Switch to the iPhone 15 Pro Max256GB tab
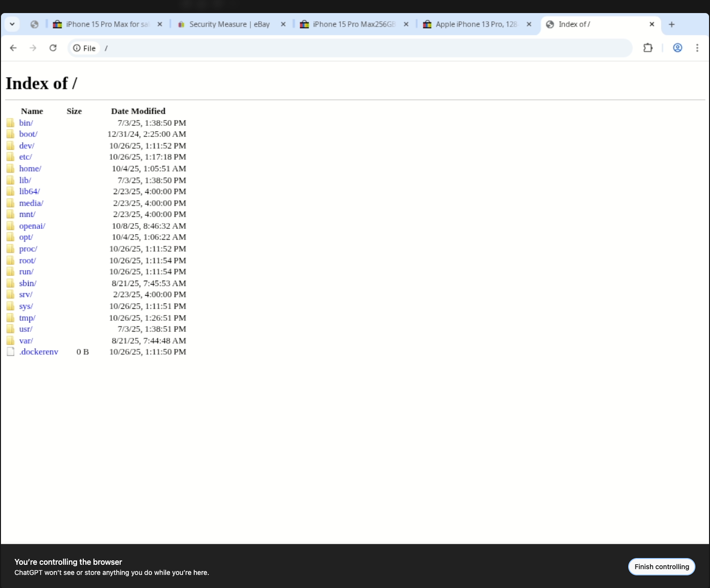 [351, 24]
